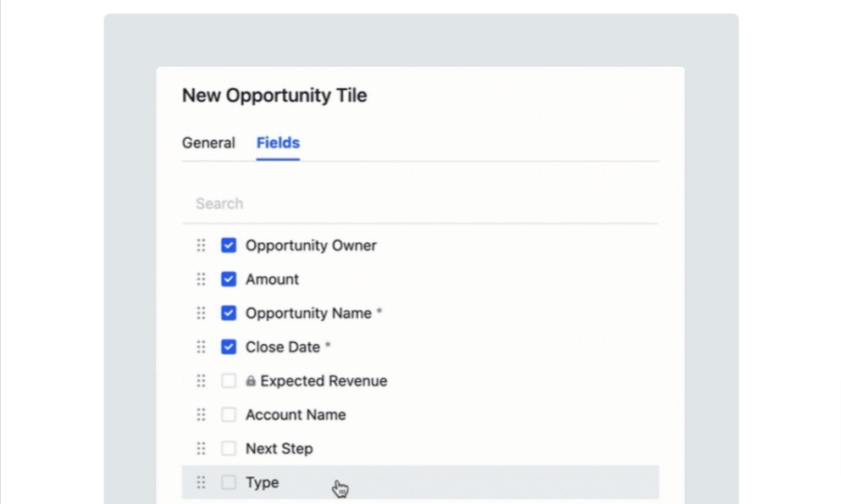841x504 pixels.
Task: Select the Fields tab
Action: (x=278, y=142)
